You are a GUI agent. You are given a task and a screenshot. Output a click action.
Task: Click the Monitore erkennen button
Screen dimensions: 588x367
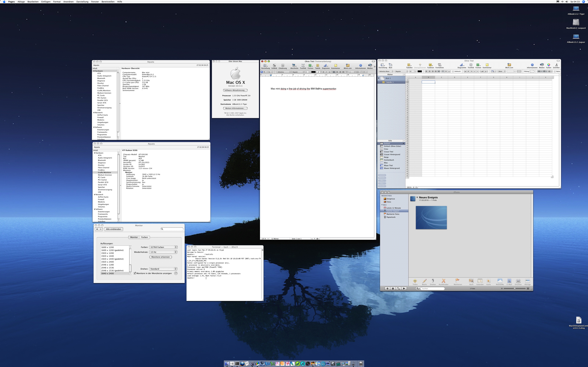(x=160, y=257)
